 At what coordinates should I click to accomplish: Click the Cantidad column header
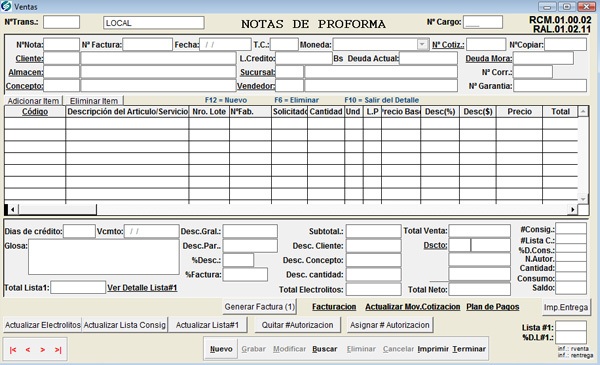coord(326,112)
